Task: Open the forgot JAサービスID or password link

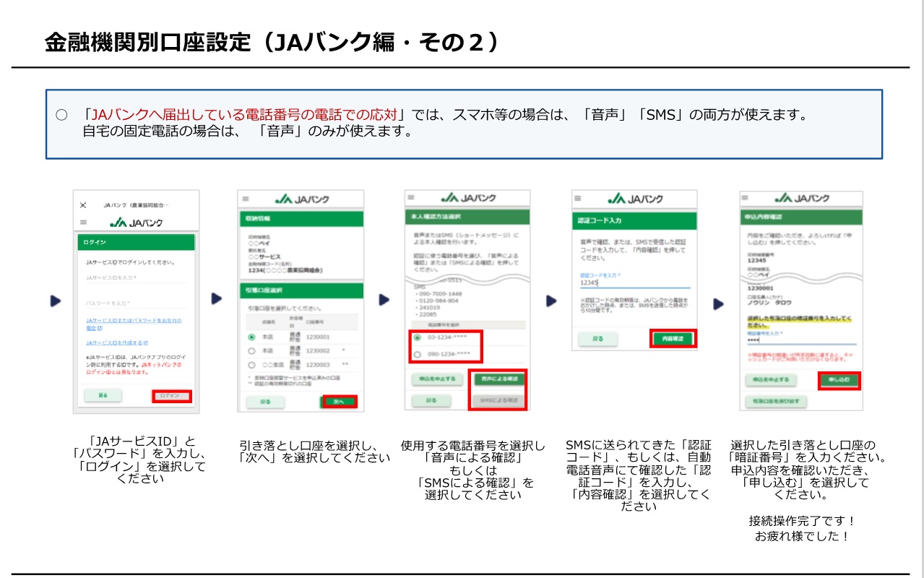Action: tap(134, 324)
